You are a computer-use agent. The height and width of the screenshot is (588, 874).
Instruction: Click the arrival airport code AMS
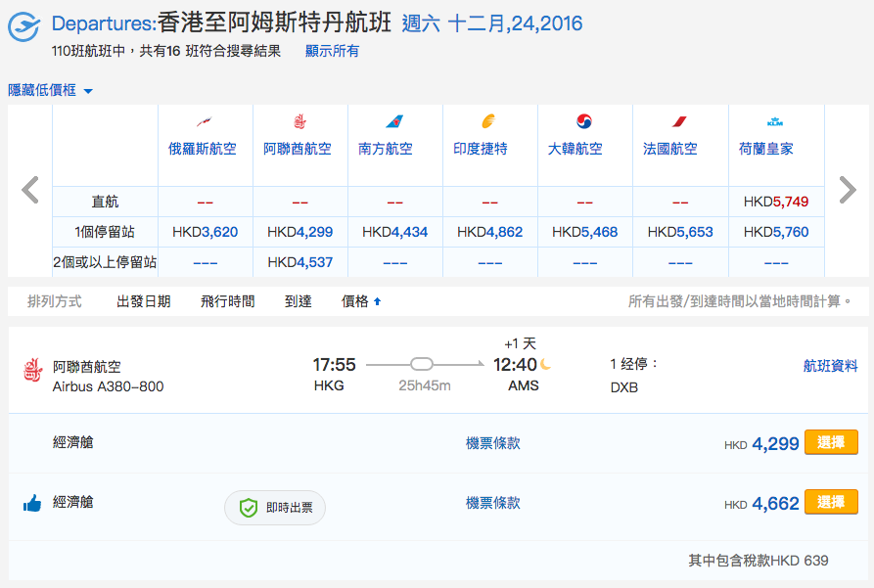[524, 385]
